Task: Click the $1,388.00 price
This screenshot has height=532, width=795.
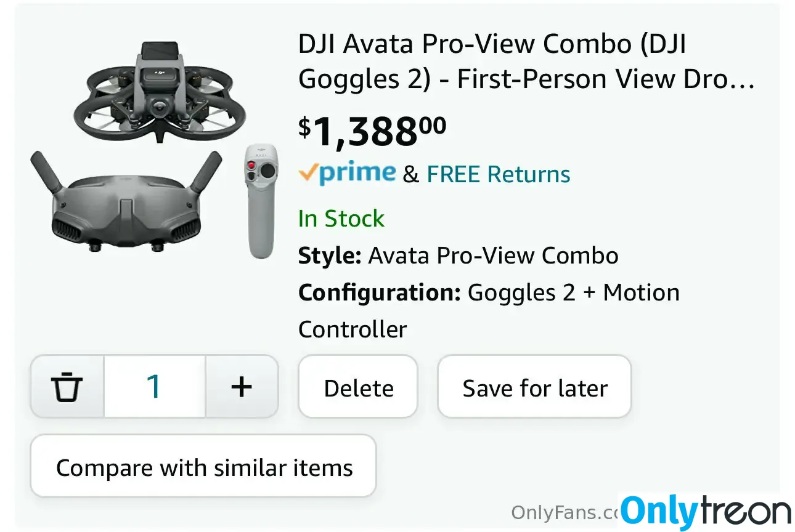Action: [372, 131]
